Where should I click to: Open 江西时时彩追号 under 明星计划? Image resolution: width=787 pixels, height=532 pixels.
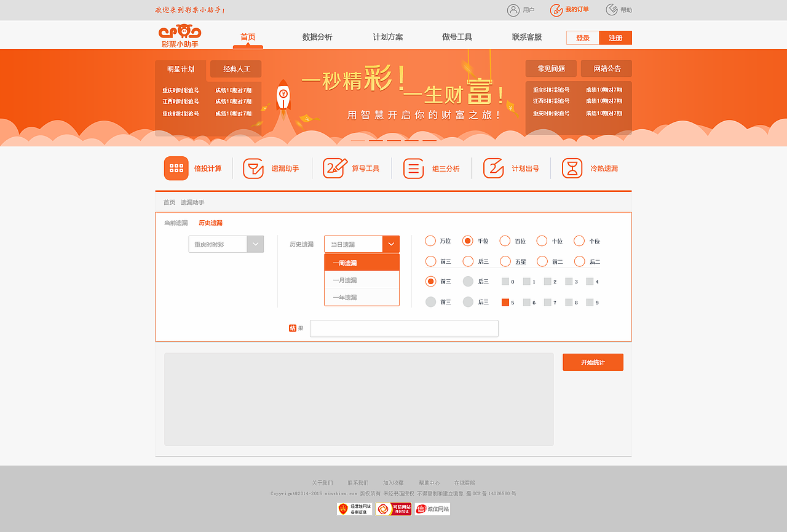[x=181, y=101]
